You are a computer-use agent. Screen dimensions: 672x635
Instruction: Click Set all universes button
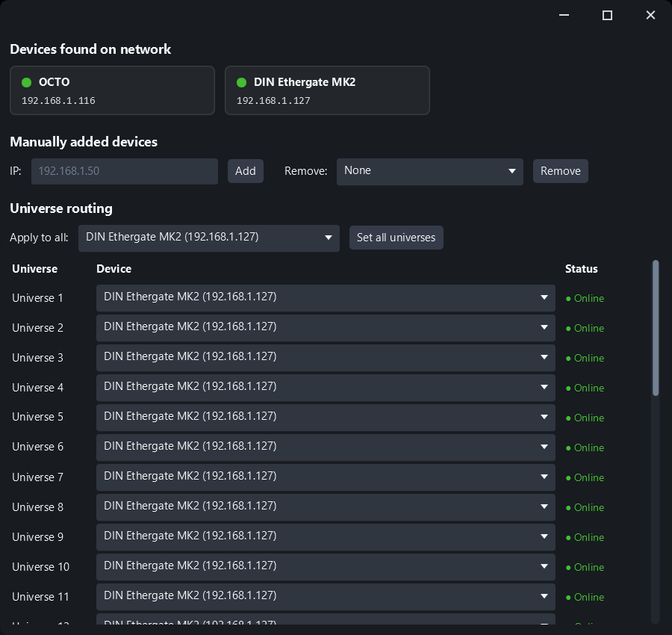(x=396, y=238)
